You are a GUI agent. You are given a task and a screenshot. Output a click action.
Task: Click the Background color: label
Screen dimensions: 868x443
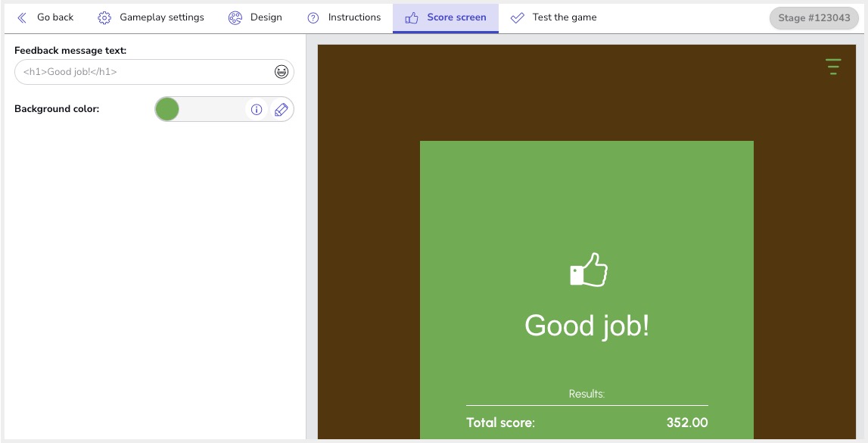click(x=57, y=109)
